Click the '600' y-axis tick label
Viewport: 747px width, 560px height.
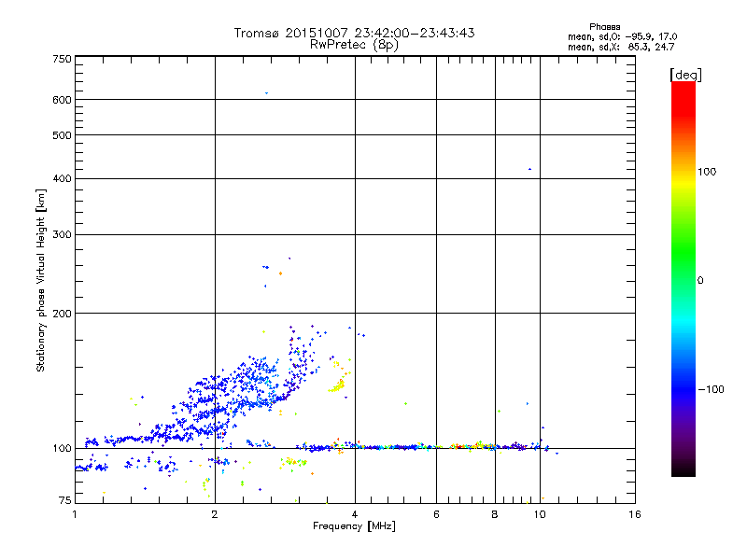(x=62, y=100)
